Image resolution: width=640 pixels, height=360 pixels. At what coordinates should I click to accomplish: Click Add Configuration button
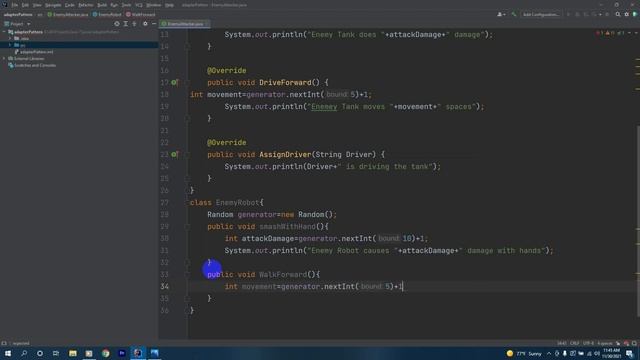(x=541, y=14)
